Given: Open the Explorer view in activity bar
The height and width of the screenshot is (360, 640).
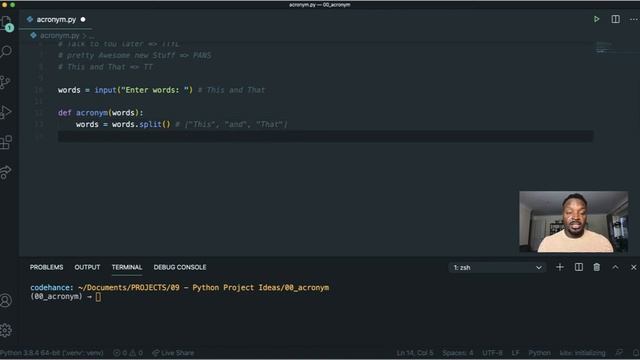Looking at the screenshot, I should point(7,23).
